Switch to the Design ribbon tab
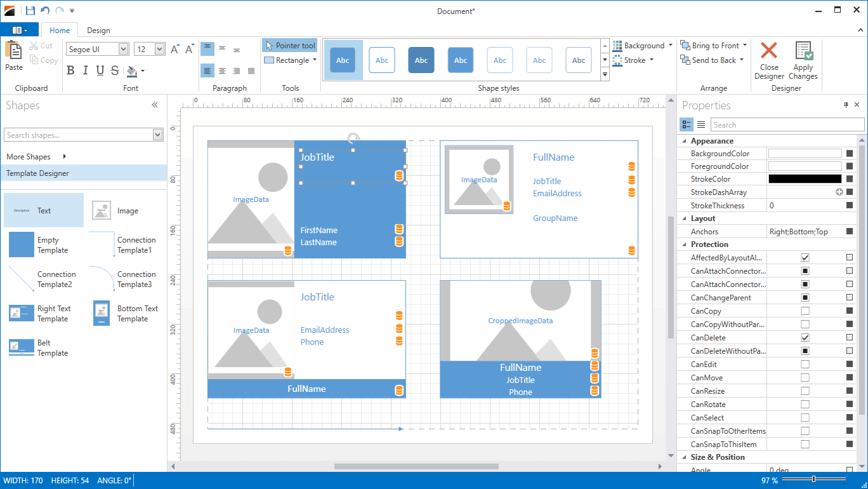Image resolution: width=868 pixels, height=489 pixels. (98, 30)
